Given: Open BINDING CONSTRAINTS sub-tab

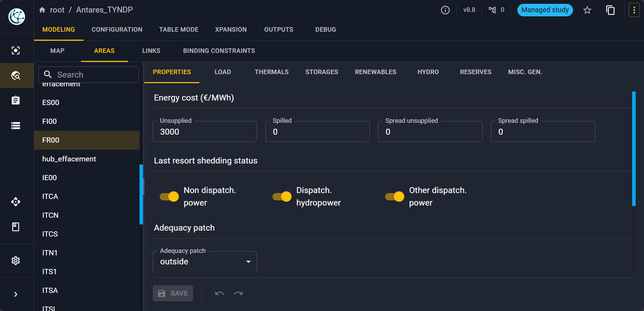Looking at the screenshot, I should (219, 51).
